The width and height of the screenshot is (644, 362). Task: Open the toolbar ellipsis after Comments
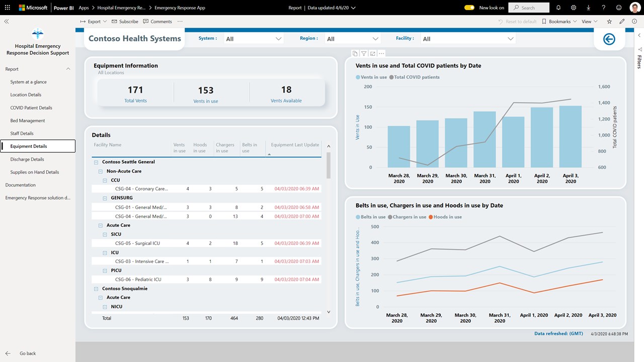[180, 22]
